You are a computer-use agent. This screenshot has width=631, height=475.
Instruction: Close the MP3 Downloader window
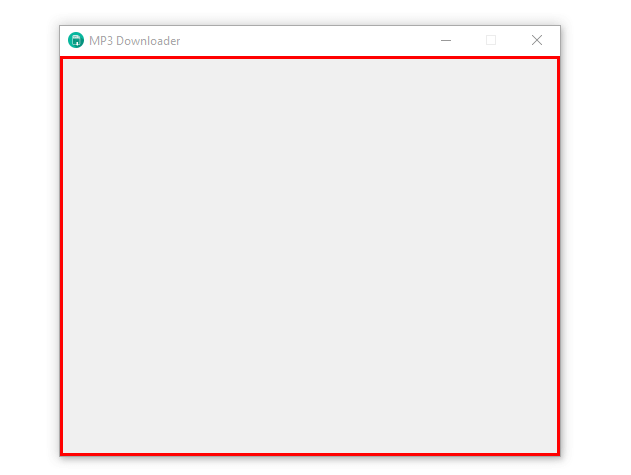coord(537,40)
